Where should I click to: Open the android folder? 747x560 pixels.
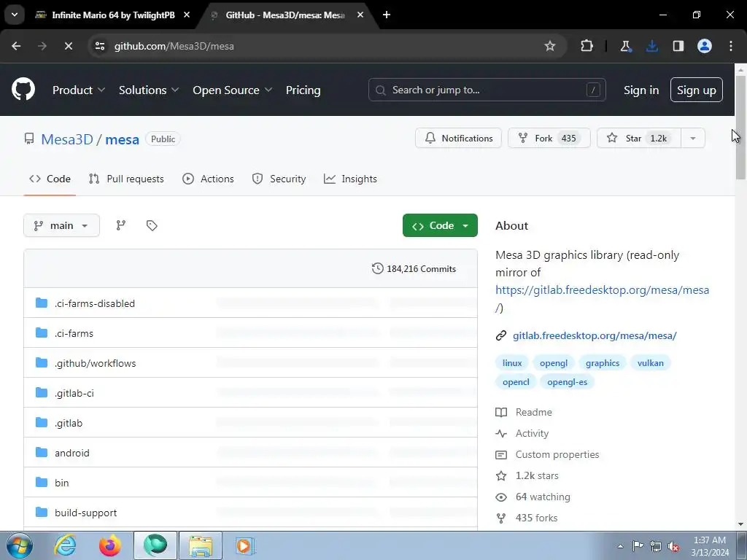click(x=72, y=453)
